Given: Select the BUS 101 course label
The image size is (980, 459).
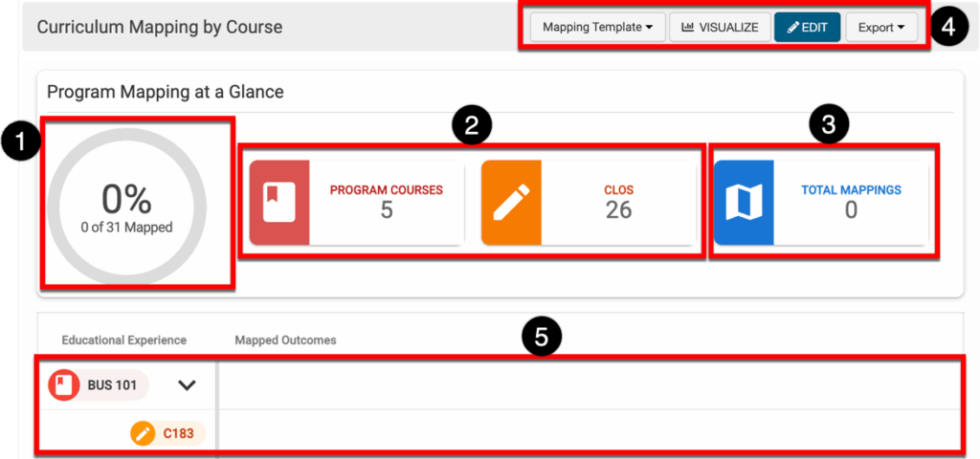Looking at the screenshot, I should click(112, 385).
